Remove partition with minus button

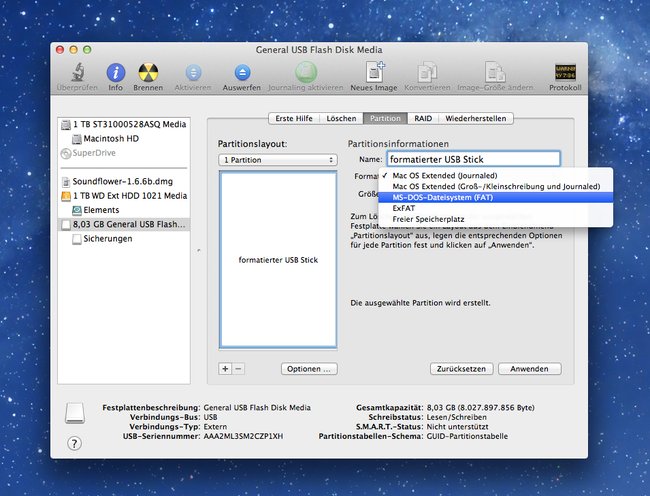pyautogui.click(x=238, y=369)
